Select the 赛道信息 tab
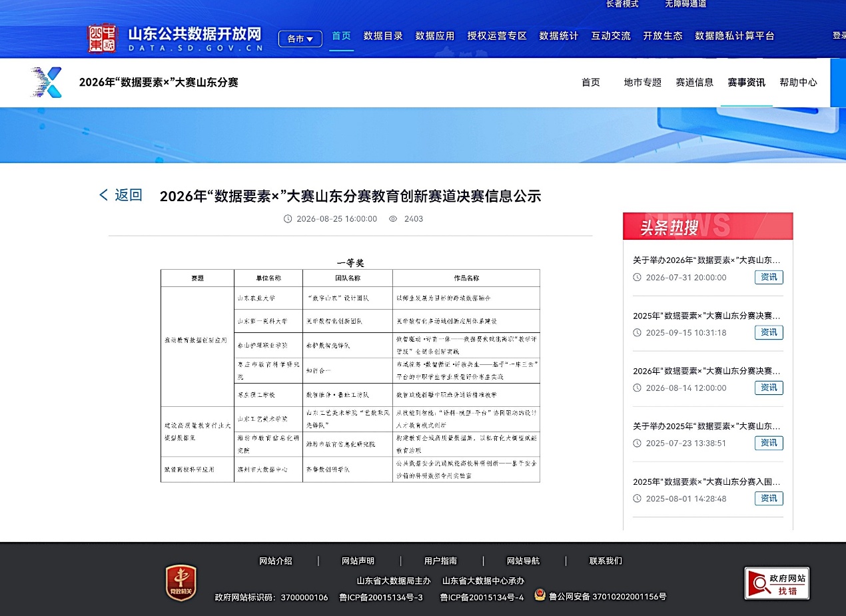Image resolution: width=846 pixels, height=616 pixels. [x=695, y=83]
